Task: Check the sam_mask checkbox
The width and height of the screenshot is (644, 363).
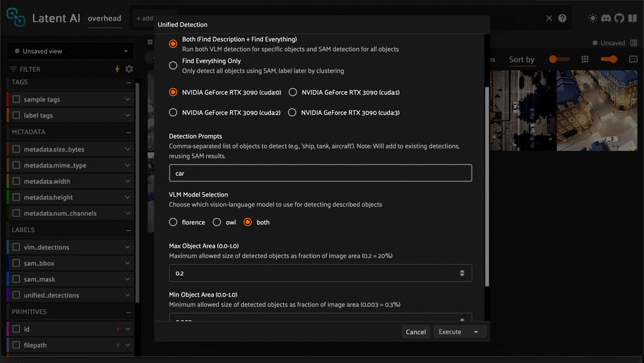Action: click(x=16, y=279)
